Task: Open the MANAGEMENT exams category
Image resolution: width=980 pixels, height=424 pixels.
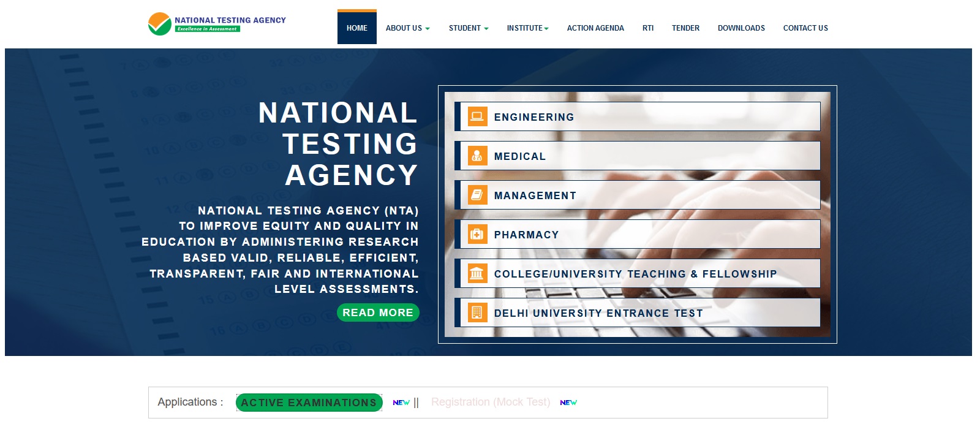Action: [x=638, y=195]
